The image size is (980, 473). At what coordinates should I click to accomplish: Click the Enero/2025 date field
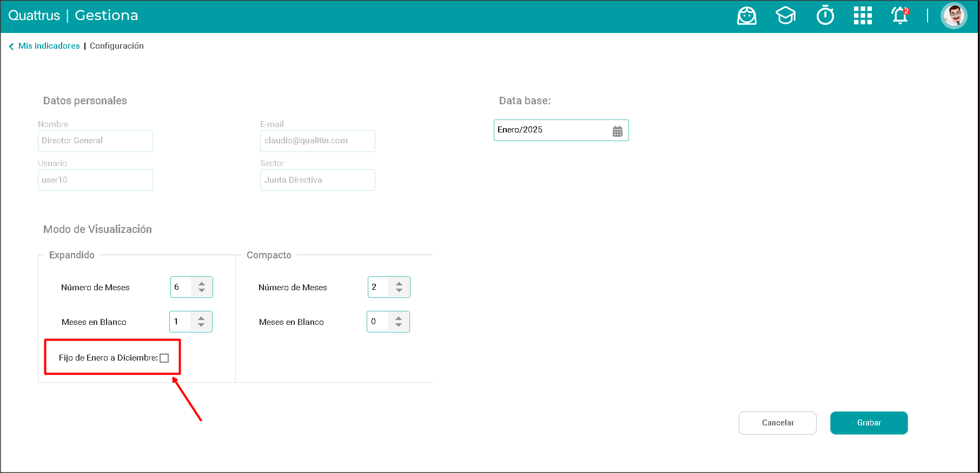tap(552, 130)
